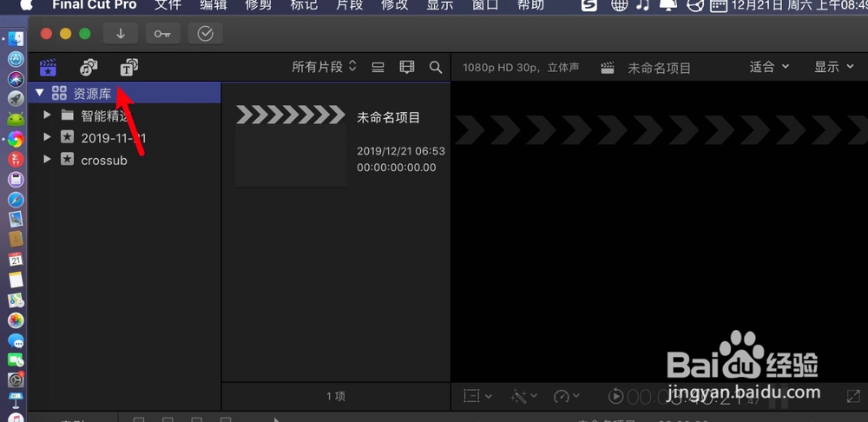
Task: Click the 00:00:00:00.00 project duration text
Action: tap(397, 168)
